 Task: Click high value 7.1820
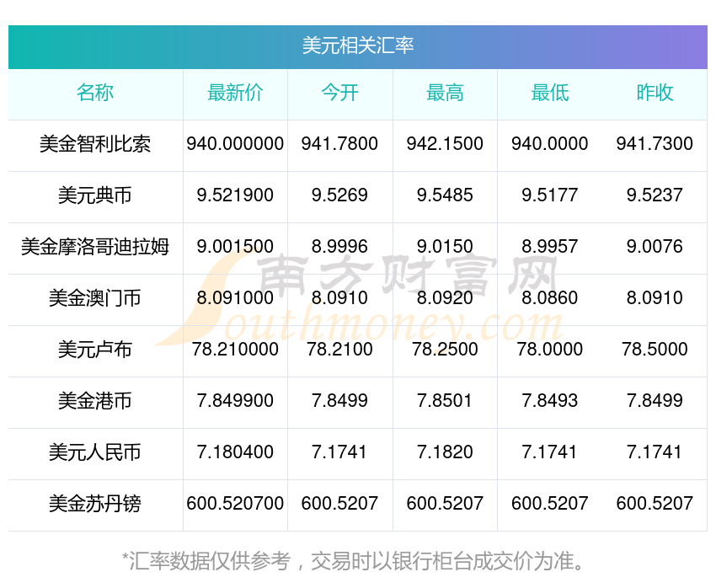point(445,452)
